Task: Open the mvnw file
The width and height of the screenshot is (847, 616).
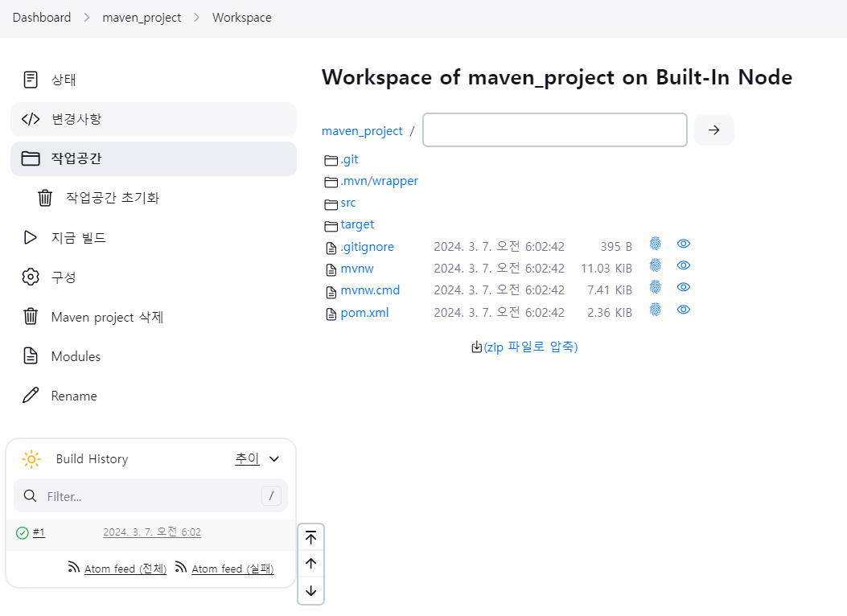Action: click(x=357, y=269)
